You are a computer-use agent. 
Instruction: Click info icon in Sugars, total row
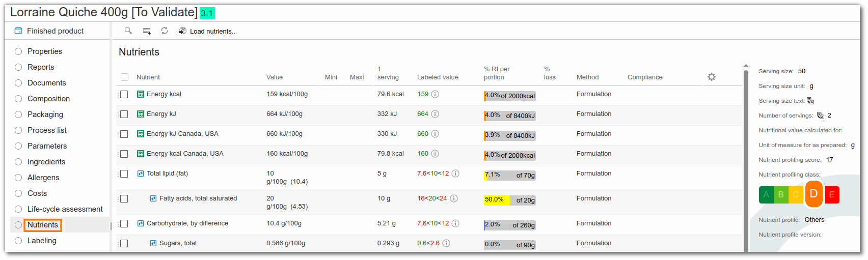[446, 243]
